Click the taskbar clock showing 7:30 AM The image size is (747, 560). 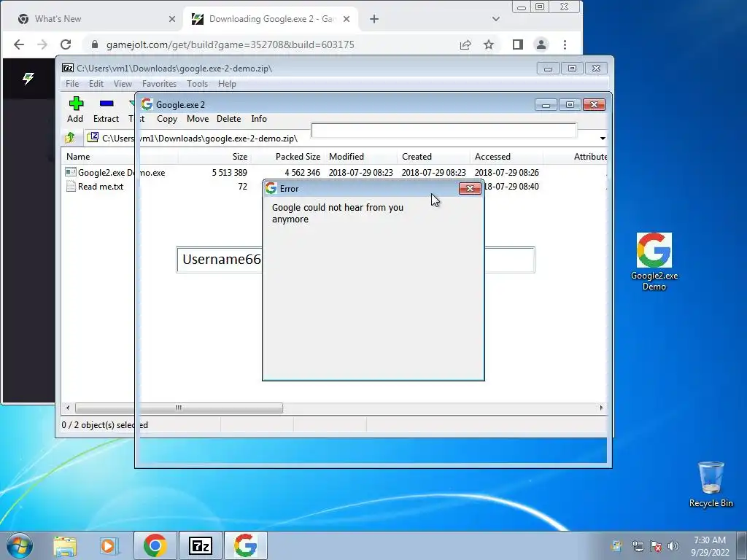tap(710, 545)
